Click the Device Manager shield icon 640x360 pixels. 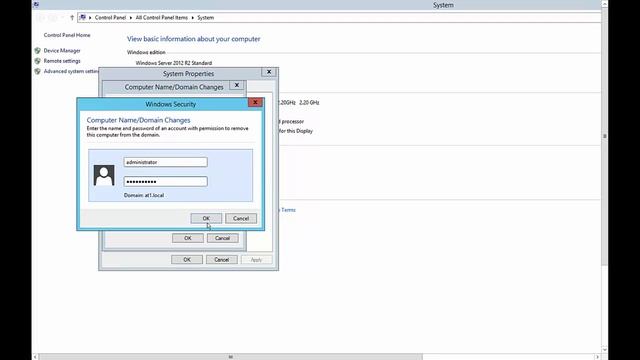pos(38,51)
